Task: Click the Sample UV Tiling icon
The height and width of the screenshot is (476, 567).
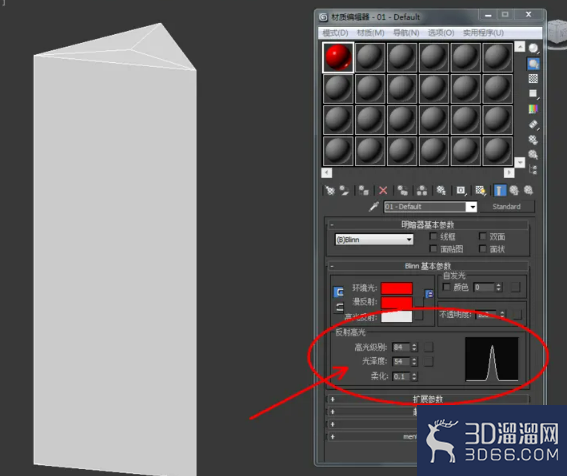Action: (x=533, y=94)
